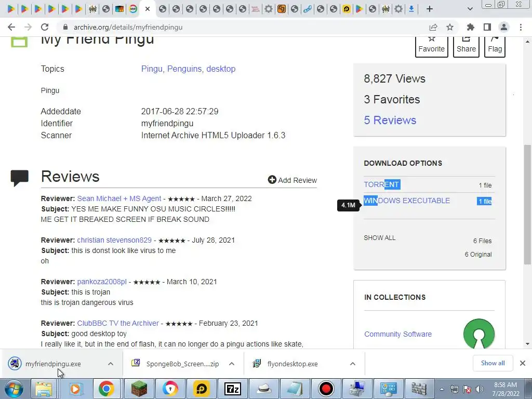This screenshot has height=399, width=532.
Task: Reload the archive.org page
Action: click(x=45, y=27)
